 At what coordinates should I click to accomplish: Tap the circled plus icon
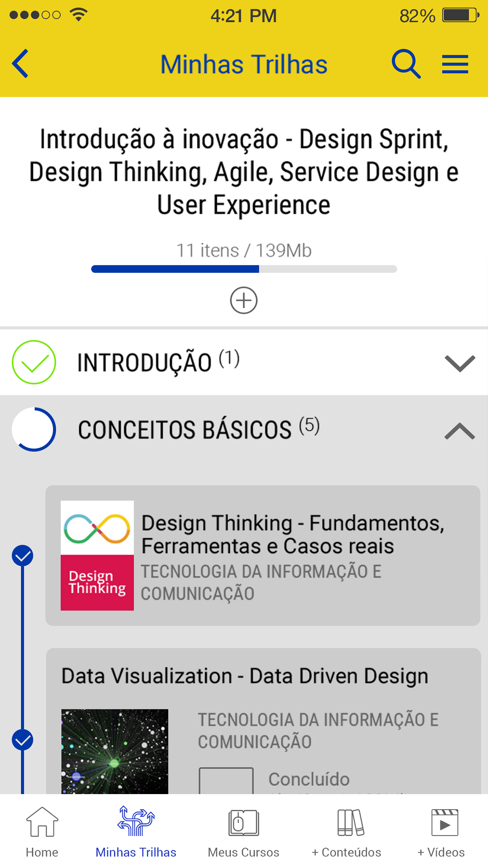tap(244, 300)
